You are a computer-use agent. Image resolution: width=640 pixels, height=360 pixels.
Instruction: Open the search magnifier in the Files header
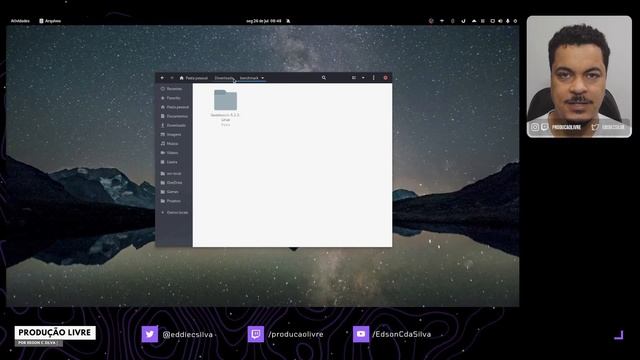[324, 78]
